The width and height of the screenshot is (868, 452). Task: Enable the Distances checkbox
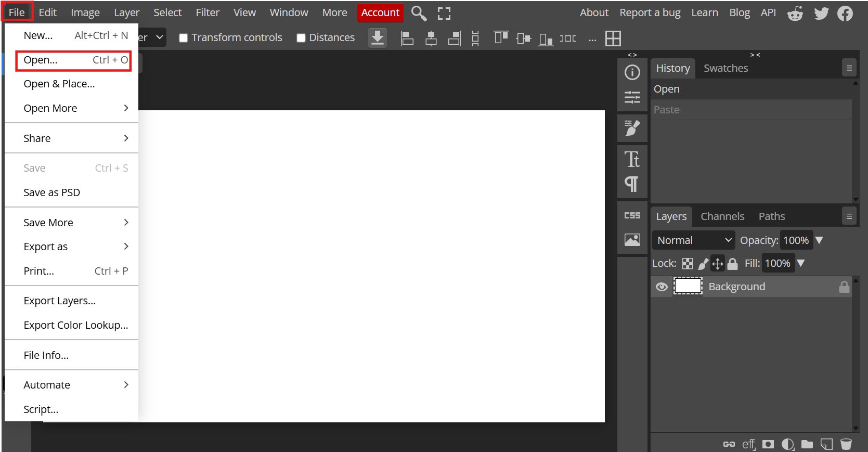(x=301, y=38)
